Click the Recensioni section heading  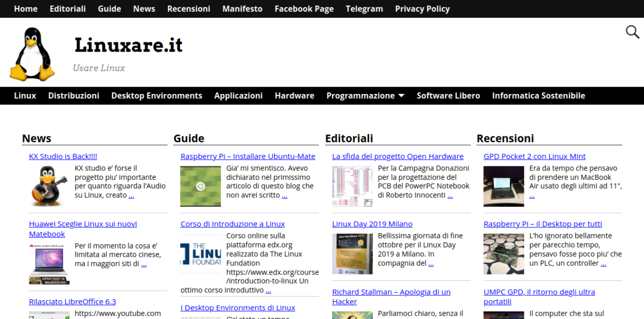pos(506,138)
